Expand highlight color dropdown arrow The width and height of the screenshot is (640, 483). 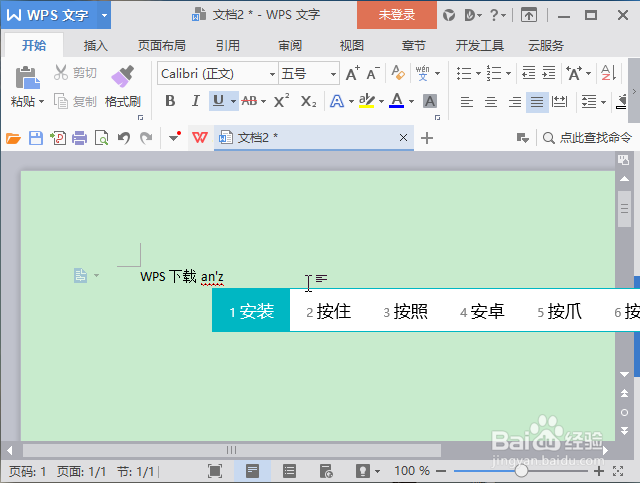(381, 101)
